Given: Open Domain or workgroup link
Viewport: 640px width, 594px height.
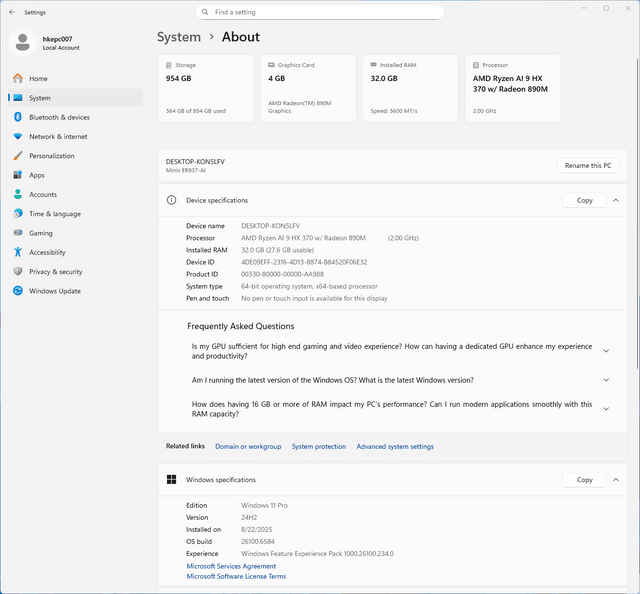Looking at the screenshot, I should pos(248,446).
